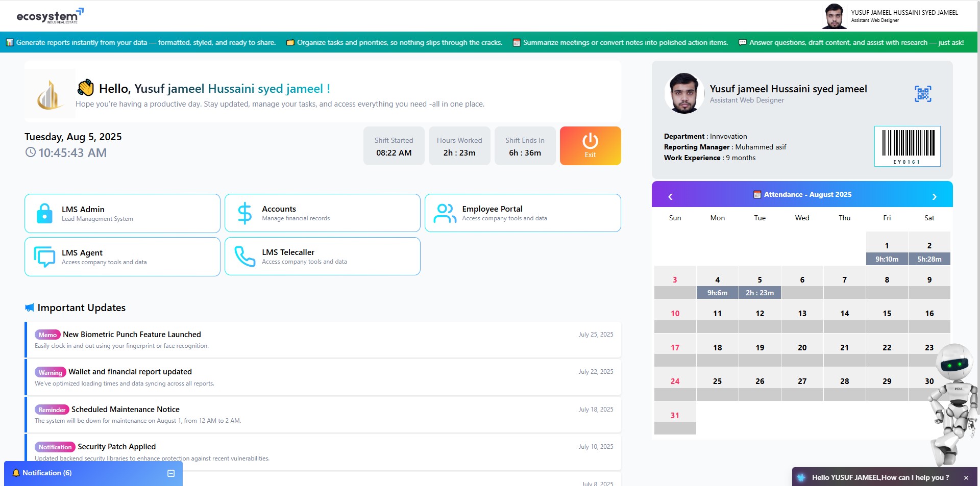The image size is (980, 486).
Task: Click Organize tasks and priorities banner text
Action: tap(400, 42)
